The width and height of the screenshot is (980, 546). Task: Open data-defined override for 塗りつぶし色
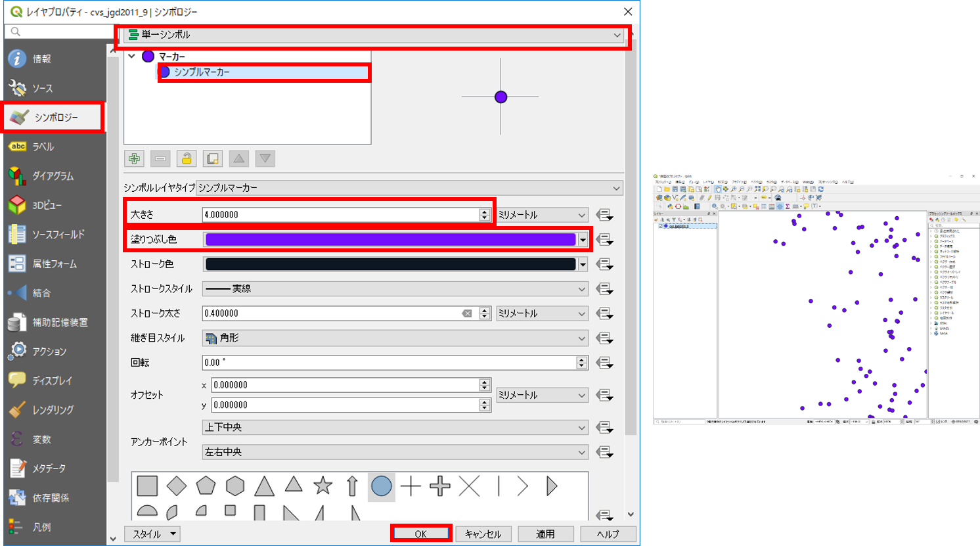click(604, 240)
